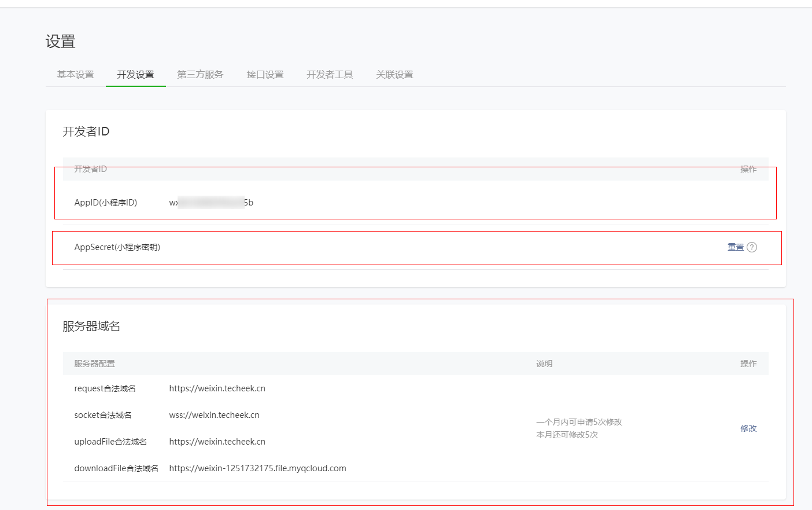Click the 设置 page title
812x510 pixels.
click(61, 42)
